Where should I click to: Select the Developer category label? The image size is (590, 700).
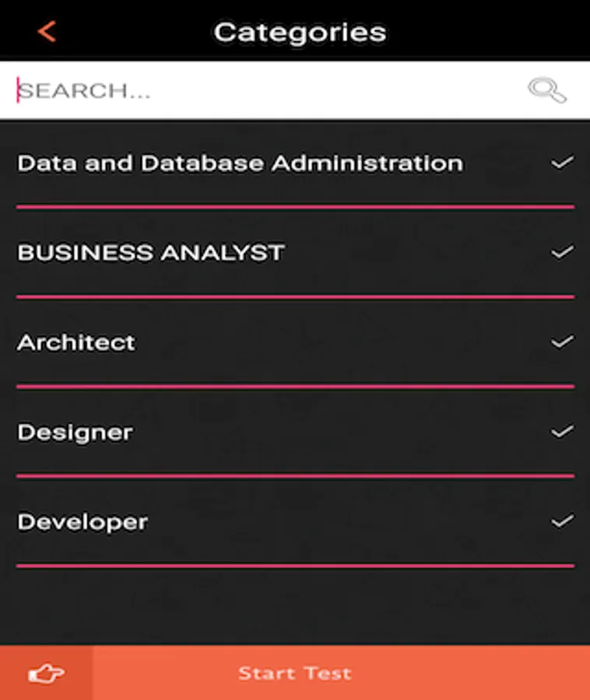point(83,523)
